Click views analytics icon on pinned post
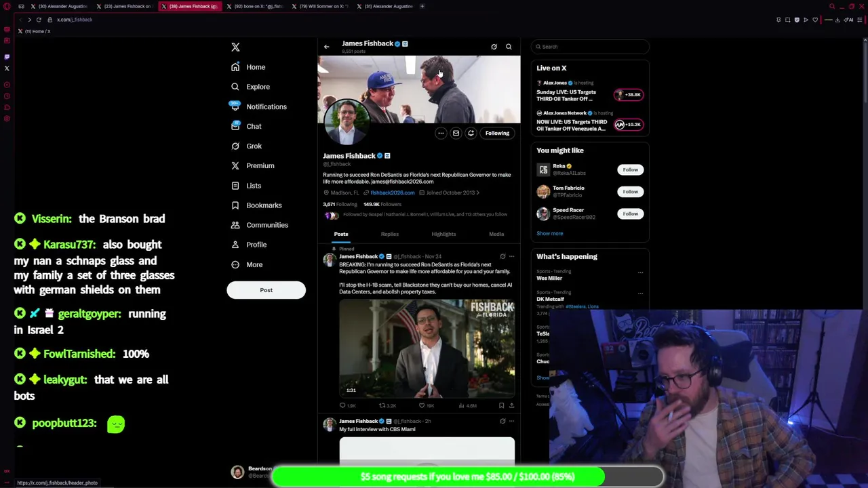This screenshot has width=868, height=488. (x=461, y=405)
